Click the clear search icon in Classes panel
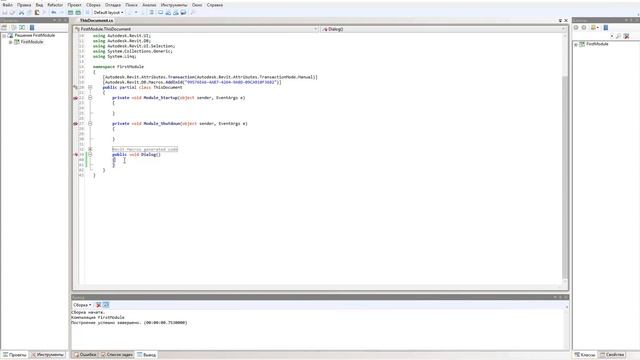Image resolution: width=640 pixels, height=360 pixels. point(626,36)
